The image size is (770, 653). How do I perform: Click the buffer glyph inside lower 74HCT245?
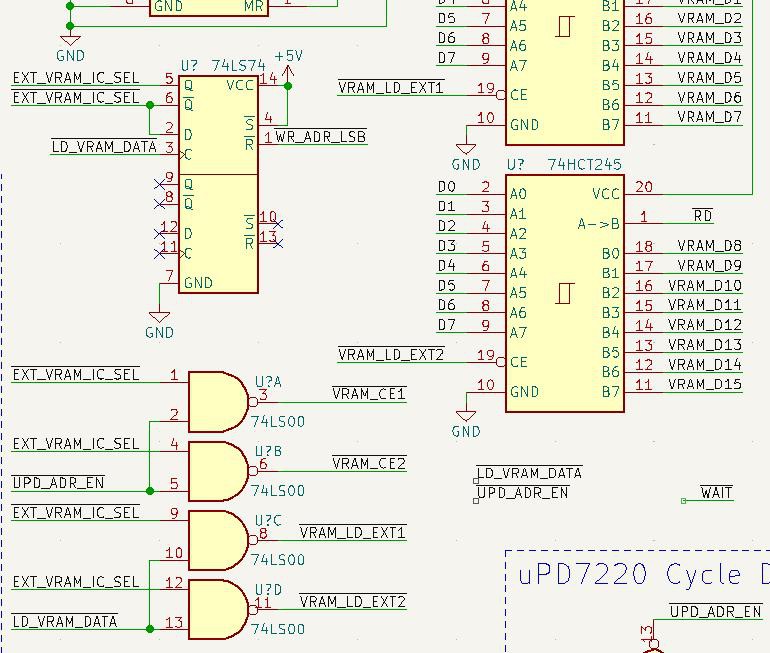pos(566,292)
